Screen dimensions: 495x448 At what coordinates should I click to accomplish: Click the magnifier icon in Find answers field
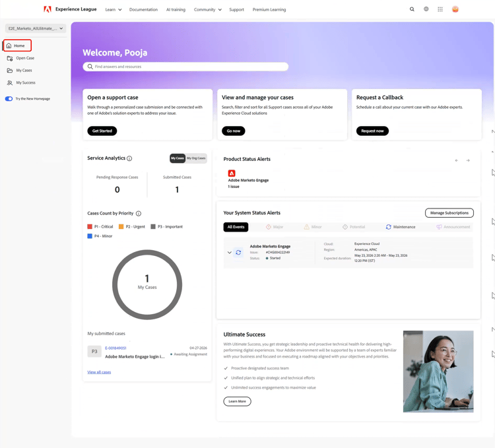click(x=90, y=67)
